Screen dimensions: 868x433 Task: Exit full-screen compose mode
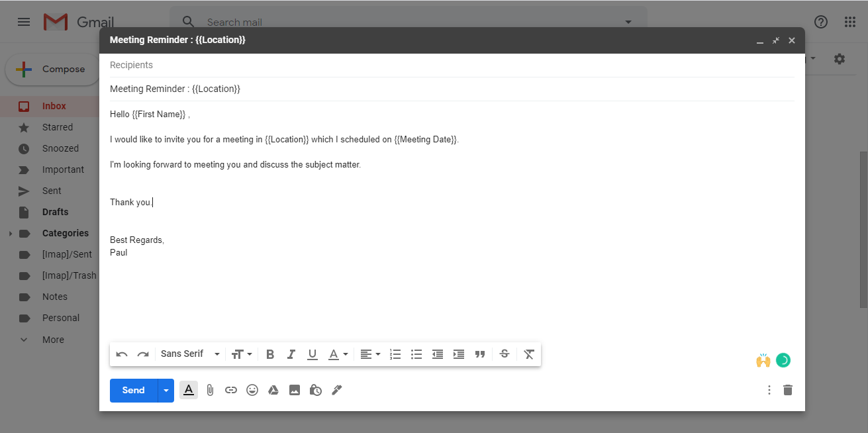[776, 40]
